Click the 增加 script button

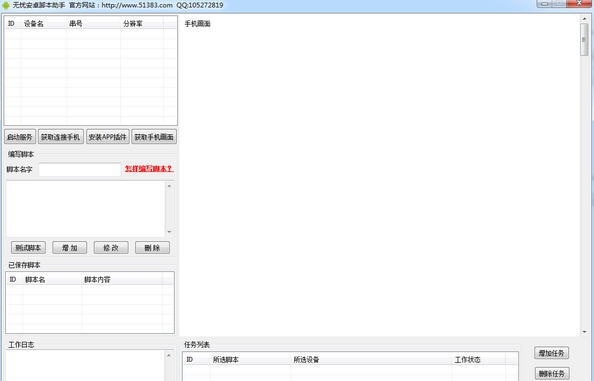(69, 248)
